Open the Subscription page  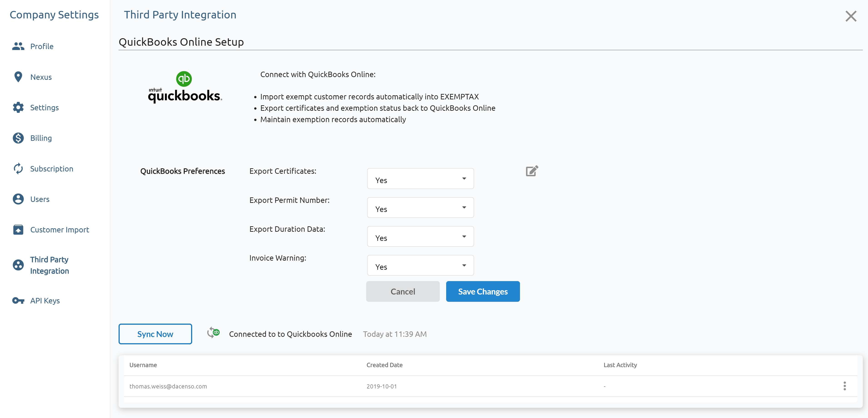[52, 169]
